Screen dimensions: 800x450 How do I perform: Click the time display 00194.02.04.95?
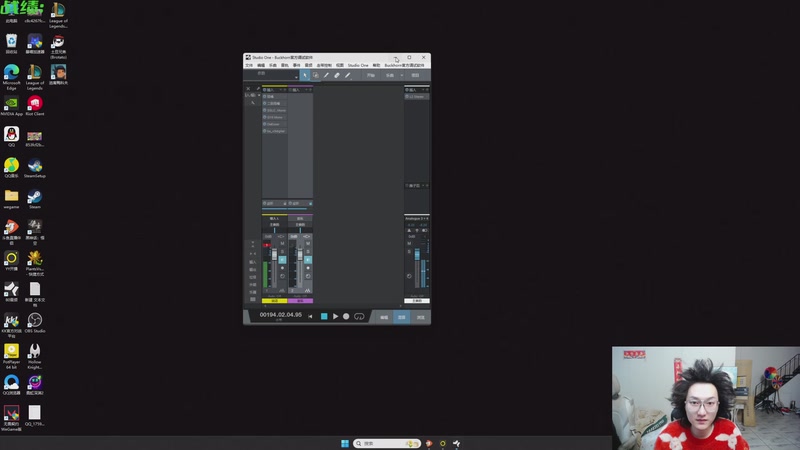[280, 315]
